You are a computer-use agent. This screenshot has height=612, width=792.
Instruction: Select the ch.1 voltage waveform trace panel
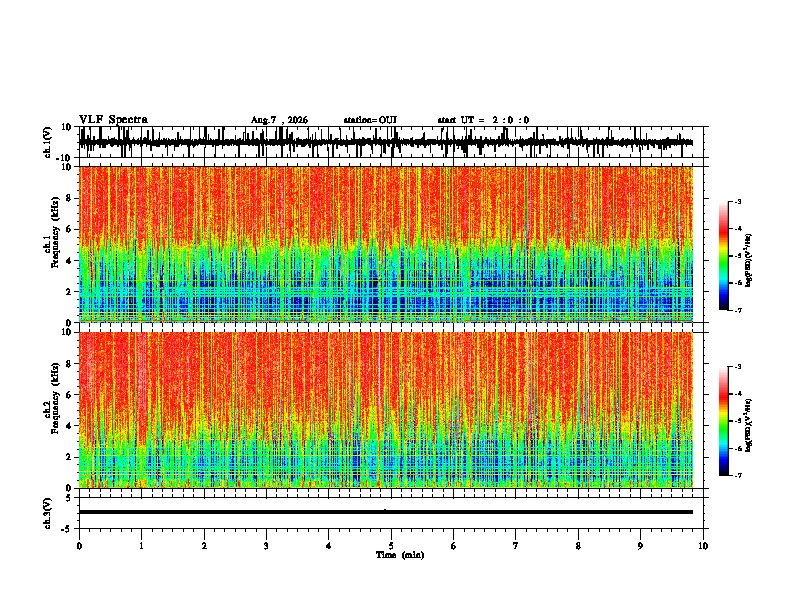(x=393, y=142)
